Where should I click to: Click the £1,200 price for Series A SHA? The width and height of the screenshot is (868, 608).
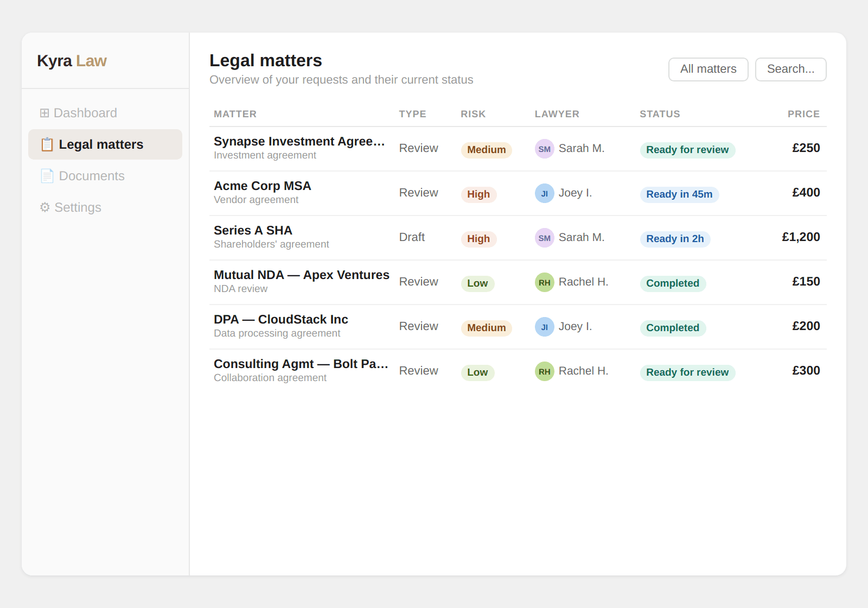[x=801, y=237]
